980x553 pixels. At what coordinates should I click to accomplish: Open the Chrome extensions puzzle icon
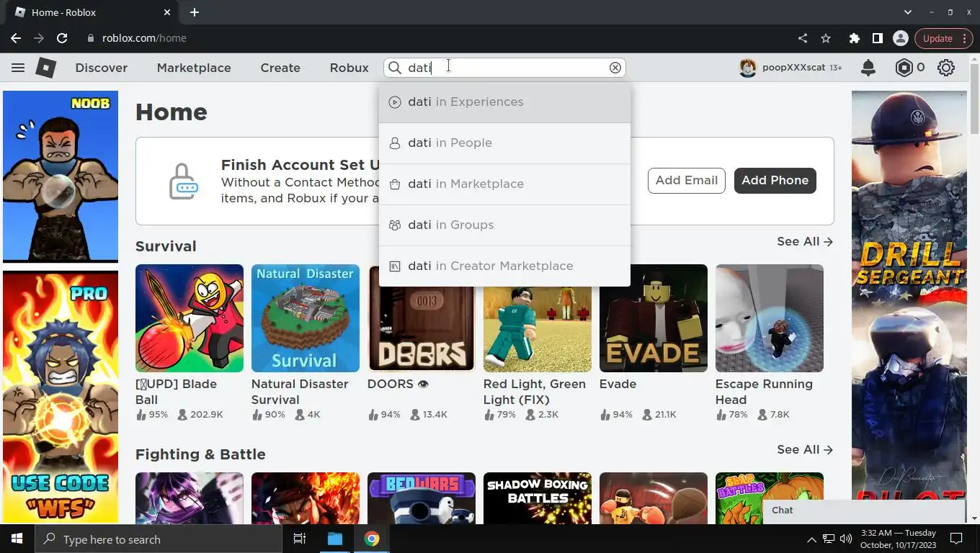(854, 38)
